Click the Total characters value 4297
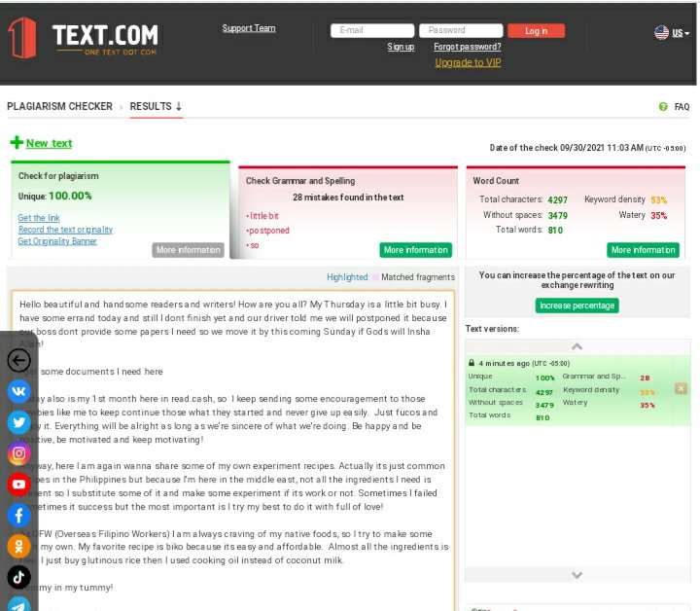This screenshot has height=611, width=700. click(558, 199)
